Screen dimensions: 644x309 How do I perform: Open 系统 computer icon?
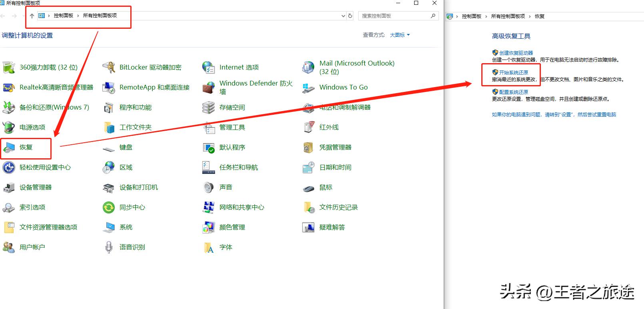click(x=109, y=227)
